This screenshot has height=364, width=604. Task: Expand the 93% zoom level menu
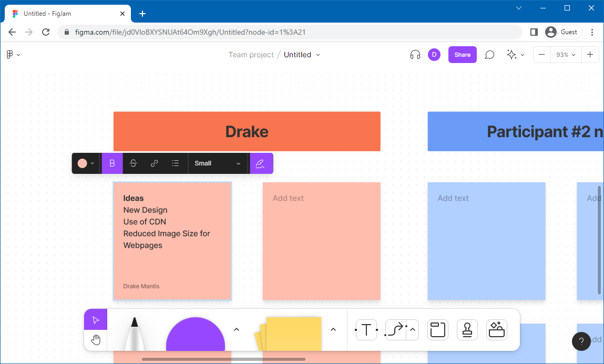[x=566, y=55]
